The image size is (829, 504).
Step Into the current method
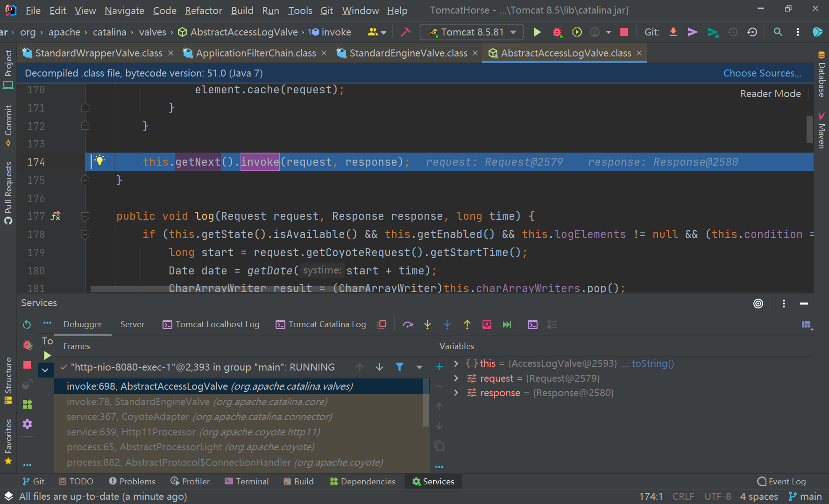tap(428, 324)
